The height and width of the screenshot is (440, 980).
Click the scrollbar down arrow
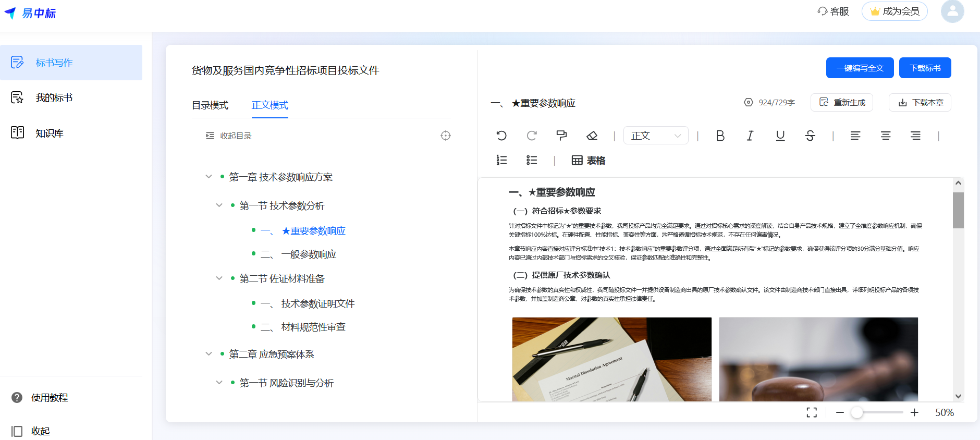click(958, 396)
